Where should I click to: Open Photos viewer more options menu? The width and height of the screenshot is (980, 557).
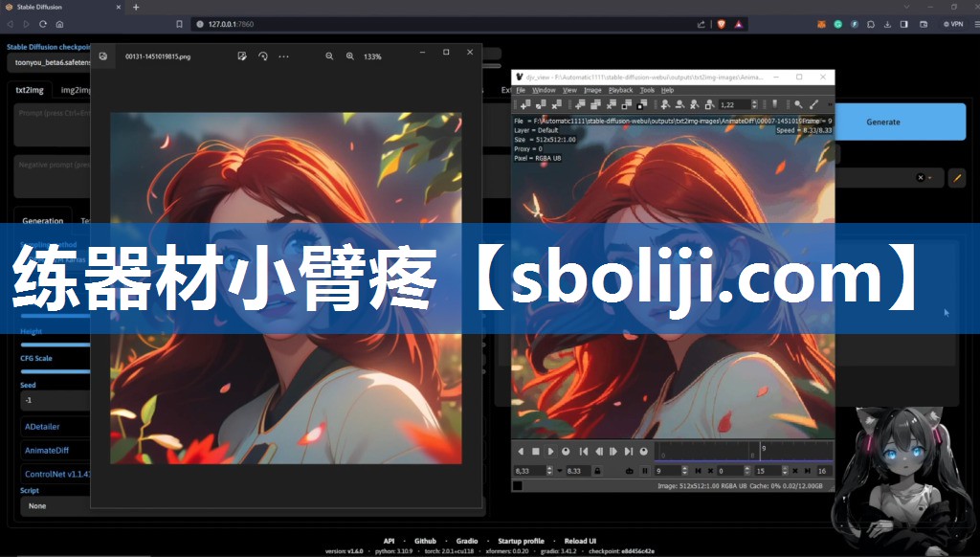(x=283, y=56)
